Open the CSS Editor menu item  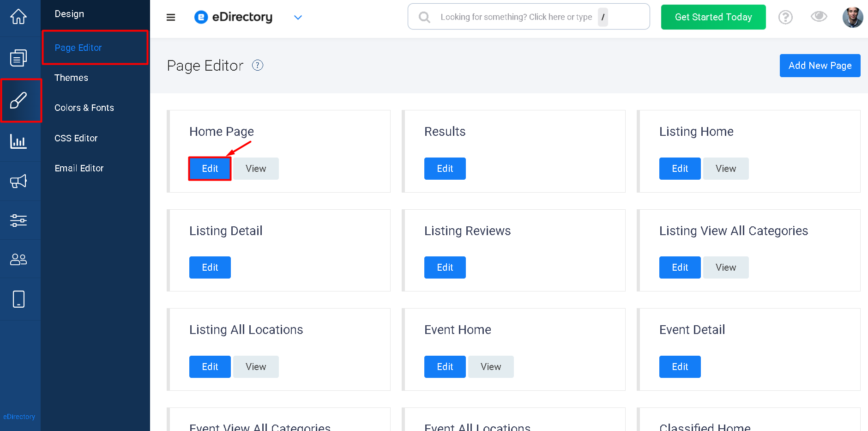pyautogui.click(x=76, y=138)
